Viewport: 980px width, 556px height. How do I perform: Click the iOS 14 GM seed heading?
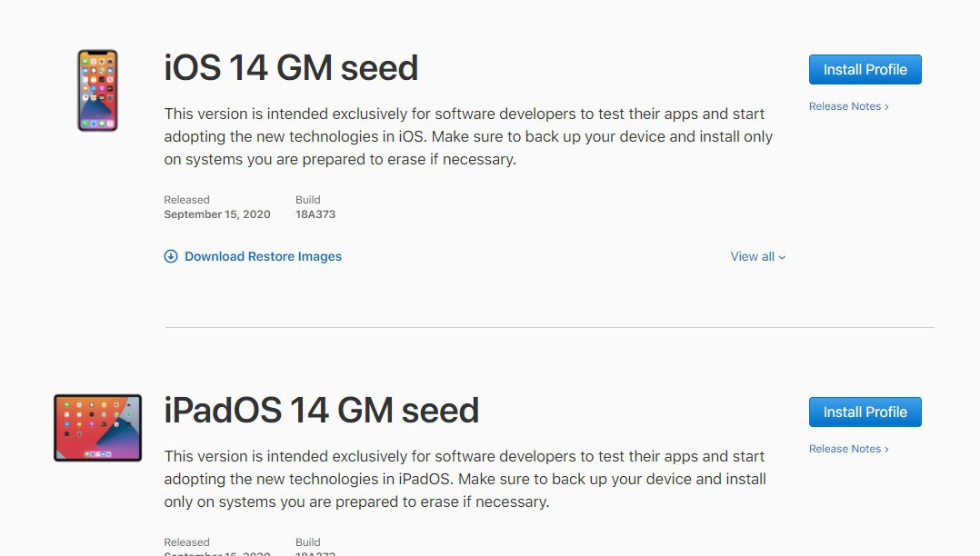[291, 67]
